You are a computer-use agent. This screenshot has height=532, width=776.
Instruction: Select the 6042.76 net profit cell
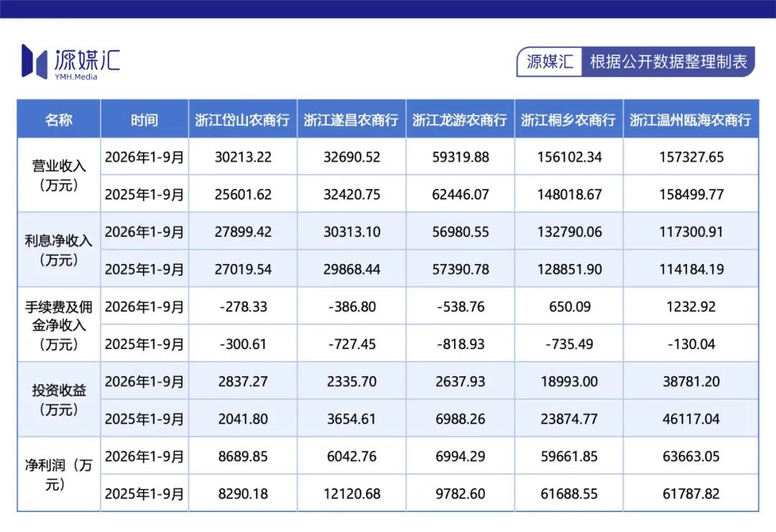tap(352, 457)
